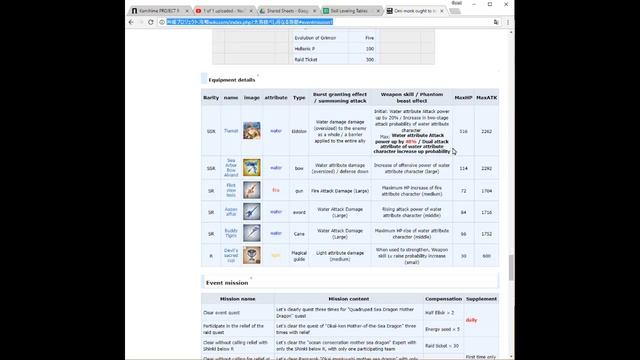This screenshot has width=640, height=360.
Task: Click the yellow light attribute link
Action: (x=276, y=256)
